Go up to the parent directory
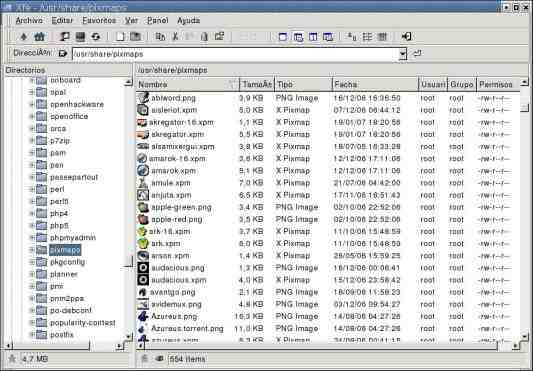Viewport: 533px width, 371px height. (x=23, y=36)
